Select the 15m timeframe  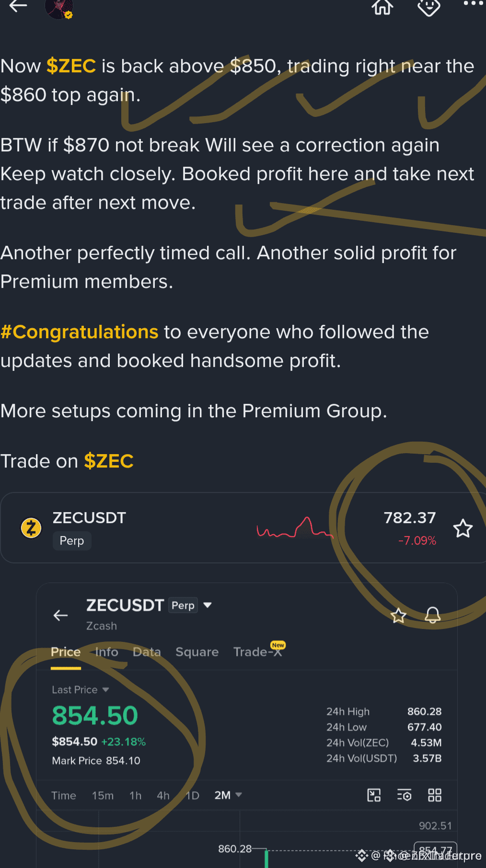pyautogui.click(x=103, y=796)
